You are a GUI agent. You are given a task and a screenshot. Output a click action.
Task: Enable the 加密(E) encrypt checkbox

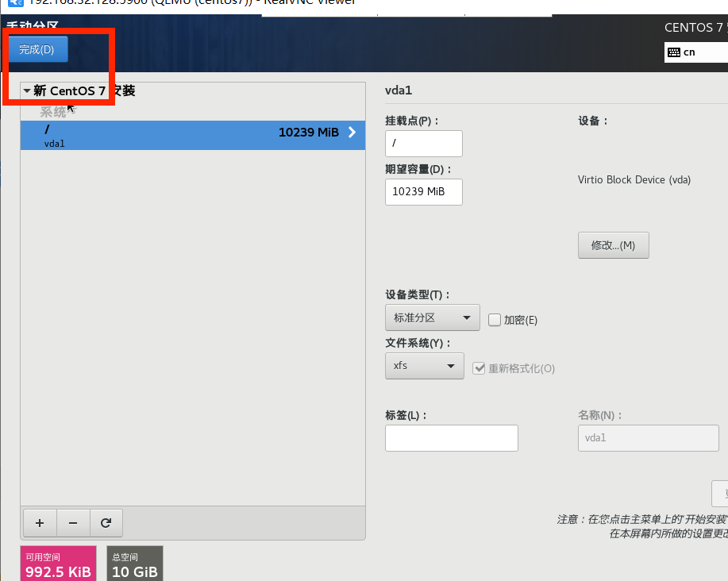[x=495, y=320]
